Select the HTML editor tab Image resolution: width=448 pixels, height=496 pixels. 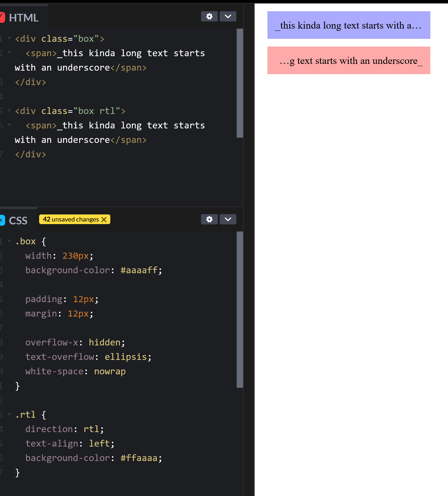pos(23,17)
